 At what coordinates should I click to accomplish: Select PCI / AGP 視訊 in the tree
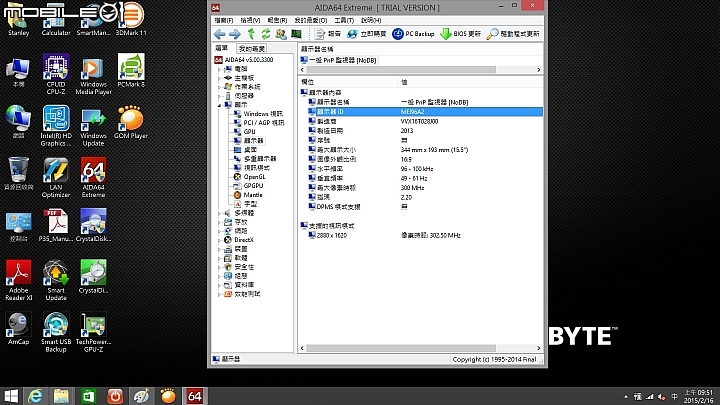259,123
